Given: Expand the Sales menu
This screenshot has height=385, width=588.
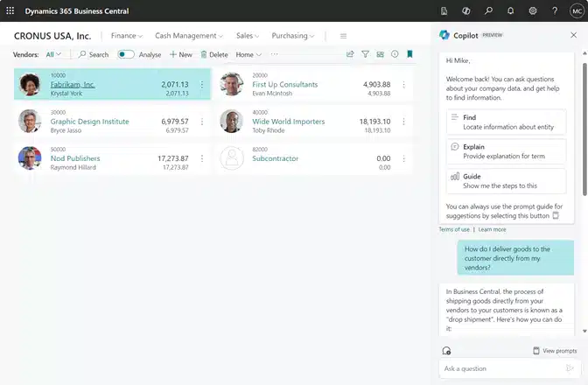Looking at the screenshot, I should 248,36.
